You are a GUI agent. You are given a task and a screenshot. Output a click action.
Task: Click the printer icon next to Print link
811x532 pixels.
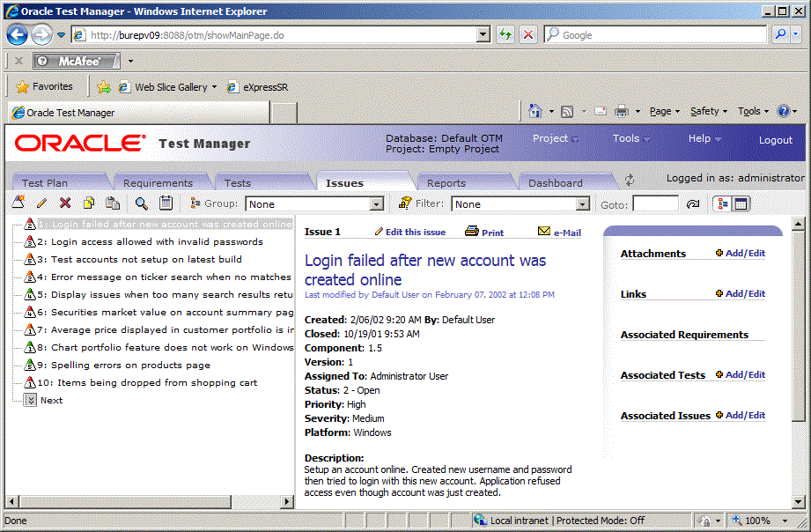(472, 231)
